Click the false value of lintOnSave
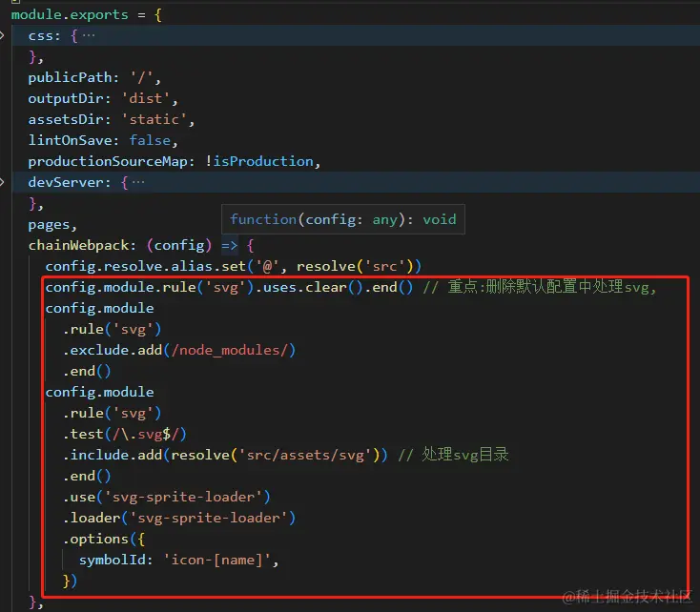This screenshot has height=612, width=700. tap(150, 140)
